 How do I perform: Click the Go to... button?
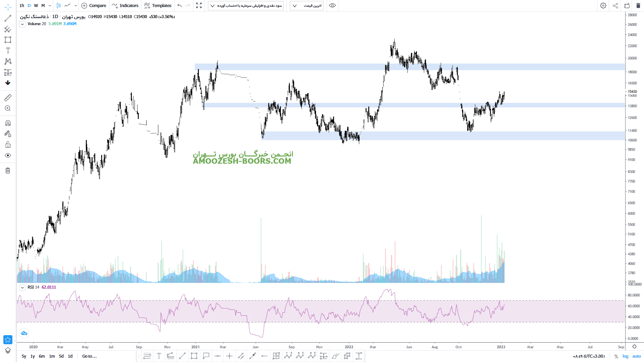(x=89, y=356)
